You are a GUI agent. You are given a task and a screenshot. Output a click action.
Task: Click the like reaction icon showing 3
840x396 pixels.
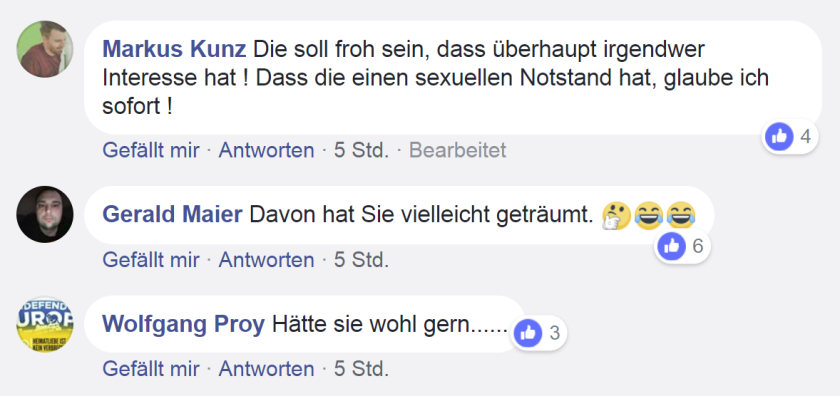click(x=528, y=333)
